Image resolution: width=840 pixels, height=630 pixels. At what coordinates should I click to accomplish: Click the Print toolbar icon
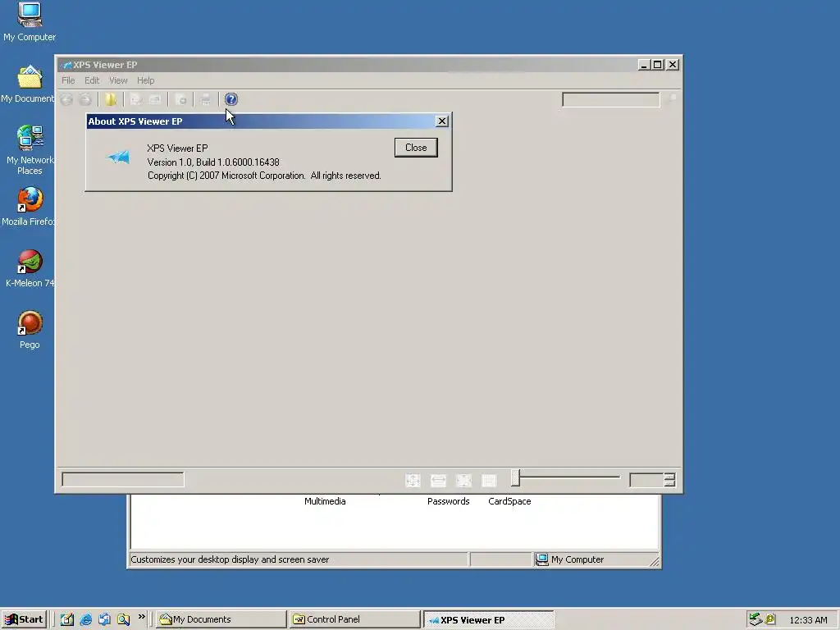click(206, 99)
